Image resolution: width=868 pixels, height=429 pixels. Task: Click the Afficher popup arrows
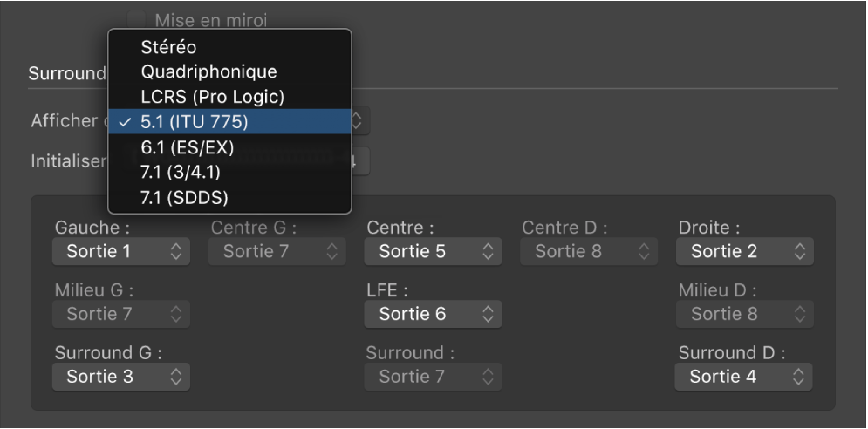tap(357, 121)
